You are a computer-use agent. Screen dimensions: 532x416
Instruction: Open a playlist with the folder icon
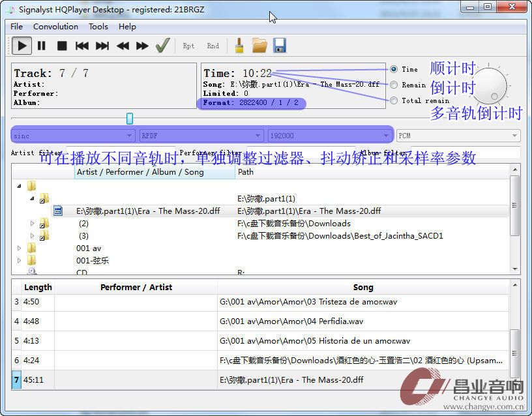click(x=259, y=46)
